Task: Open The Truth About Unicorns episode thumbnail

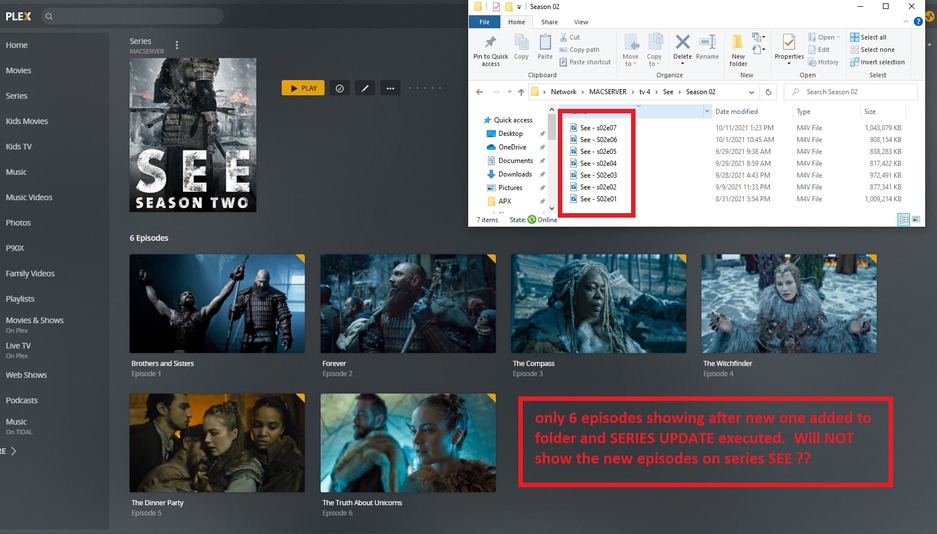Action: pos(408,443)
